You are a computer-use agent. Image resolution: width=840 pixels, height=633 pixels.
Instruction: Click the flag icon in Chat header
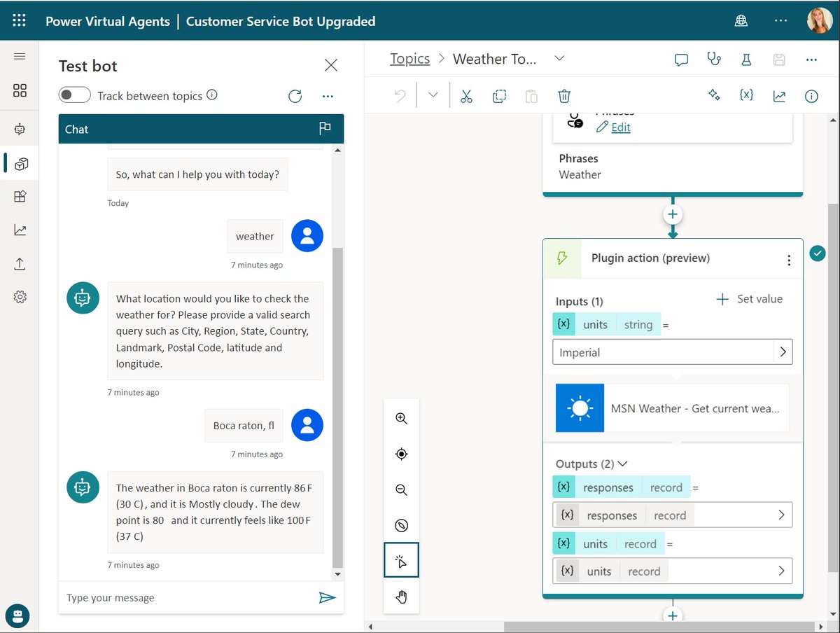click(x=325, y=128)
